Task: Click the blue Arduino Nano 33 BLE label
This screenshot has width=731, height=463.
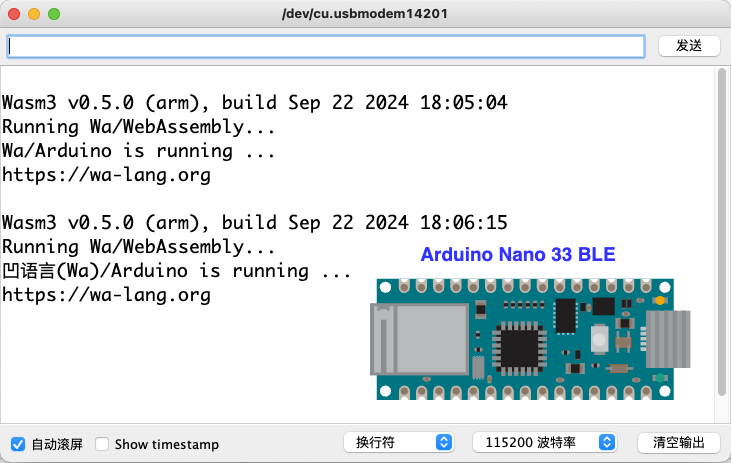Action: (517, 255)
